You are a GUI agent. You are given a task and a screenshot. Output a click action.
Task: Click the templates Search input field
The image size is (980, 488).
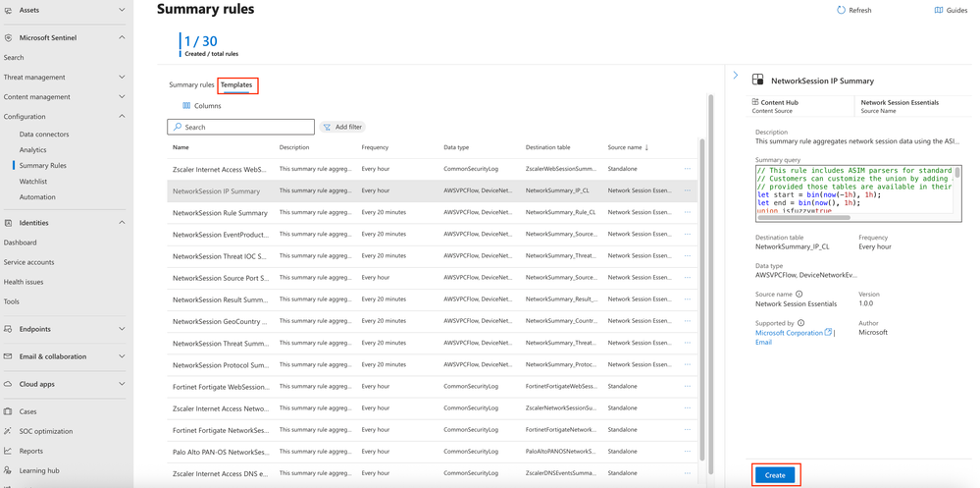[x=240, y=127]
